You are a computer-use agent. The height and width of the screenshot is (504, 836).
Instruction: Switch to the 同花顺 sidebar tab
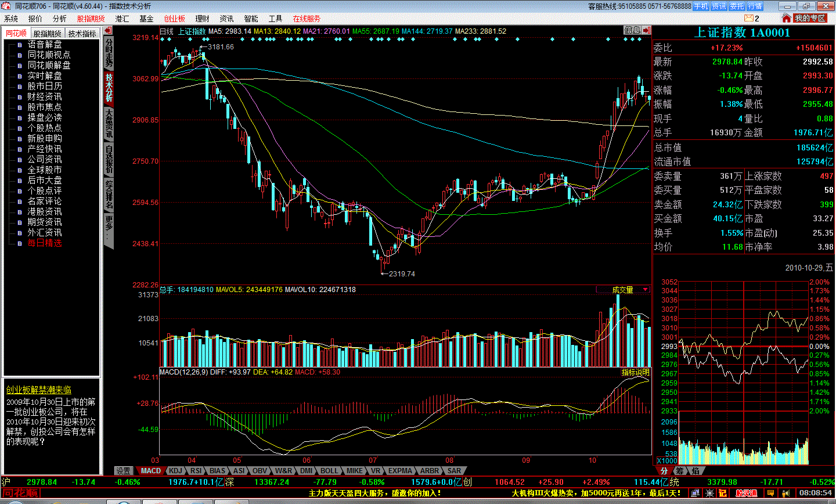click(16, 34)
